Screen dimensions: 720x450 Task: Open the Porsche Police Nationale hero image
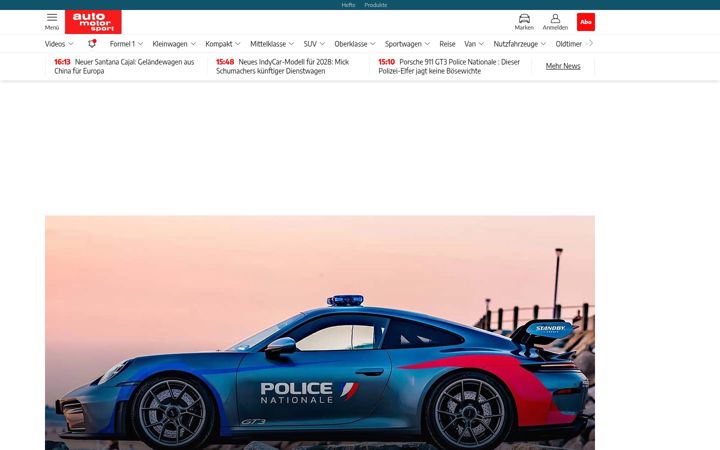320,332
